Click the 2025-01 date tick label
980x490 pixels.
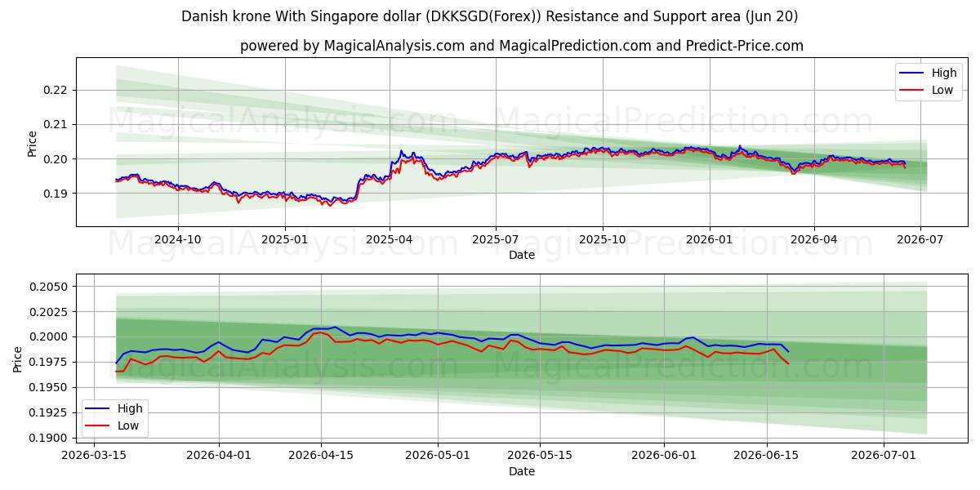[x=285, y=239]
